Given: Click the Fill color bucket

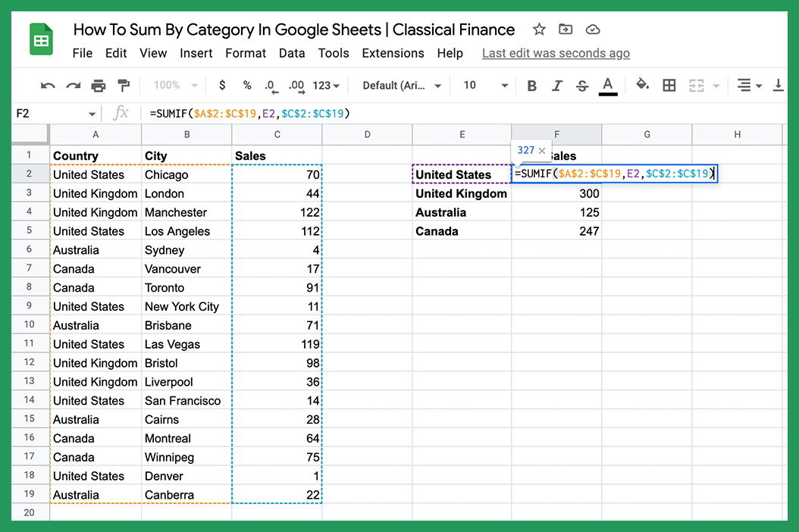Looking at the screenshot, I should (x=641, y=86).
